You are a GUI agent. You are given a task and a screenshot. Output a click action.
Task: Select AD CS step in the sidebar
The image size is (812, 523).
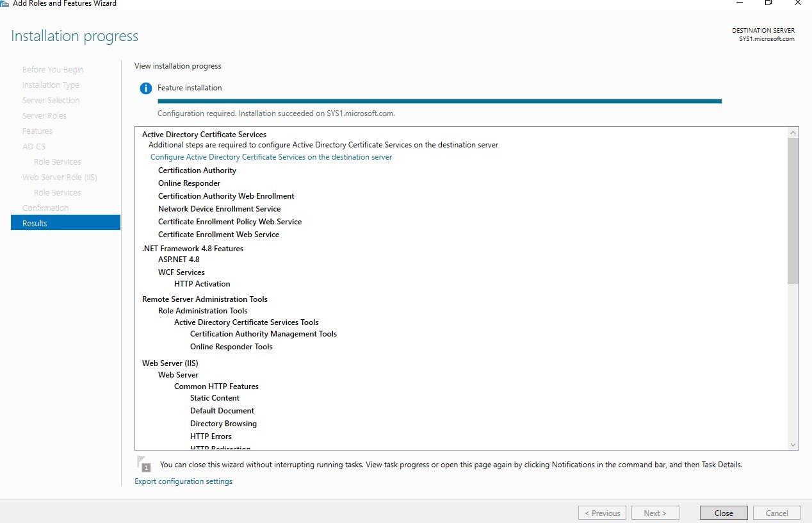[x=33, y=146]
